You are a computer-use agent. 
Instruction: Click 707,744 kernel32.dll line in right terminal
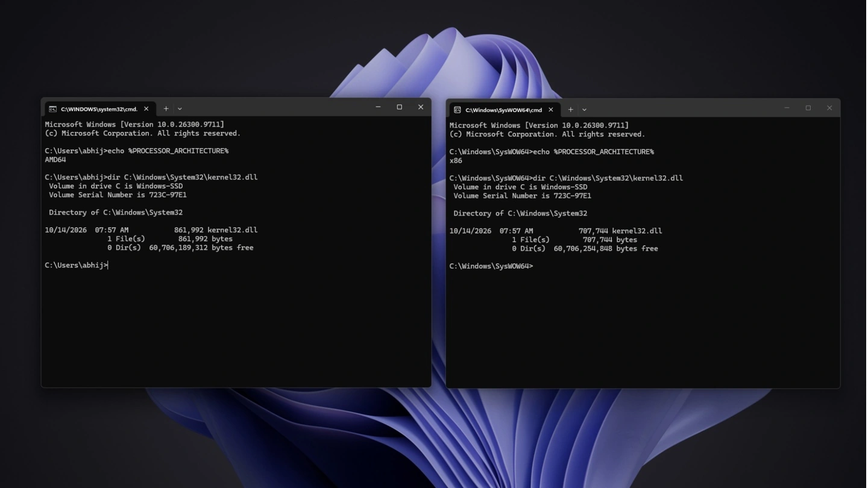pyautogui.click(x=556, y=231)
